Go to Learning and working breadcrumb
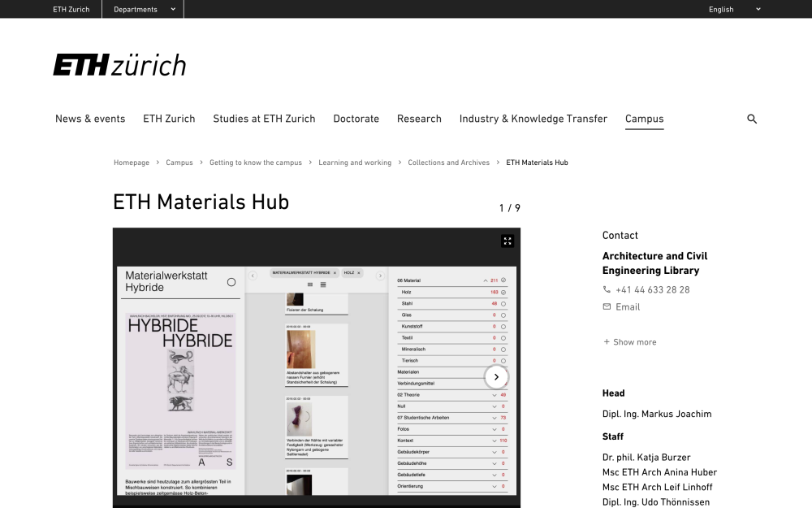Screen dimensions: 812x508 pos(355,163)
